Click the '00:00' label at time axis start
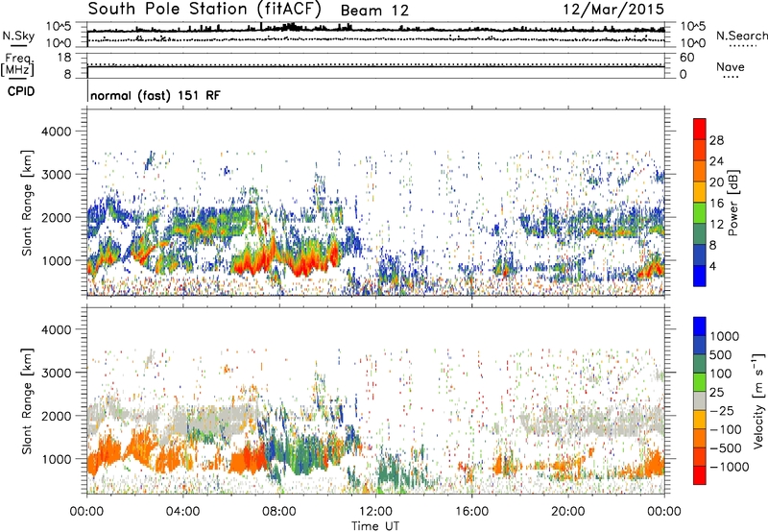The height and width of the screenshot is (532, 768). tap(86, 512)
